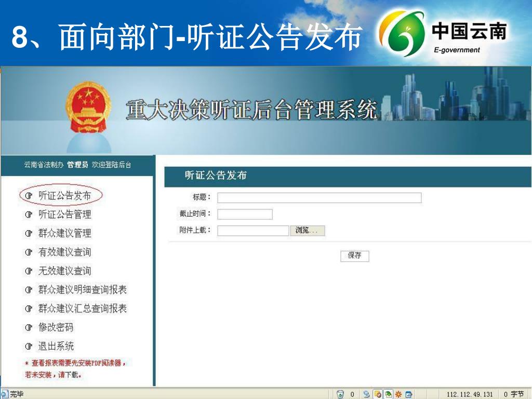Click the blue globe icon in status bar
This screenshot has height=399, width=532.
click(x=366, y=394)
